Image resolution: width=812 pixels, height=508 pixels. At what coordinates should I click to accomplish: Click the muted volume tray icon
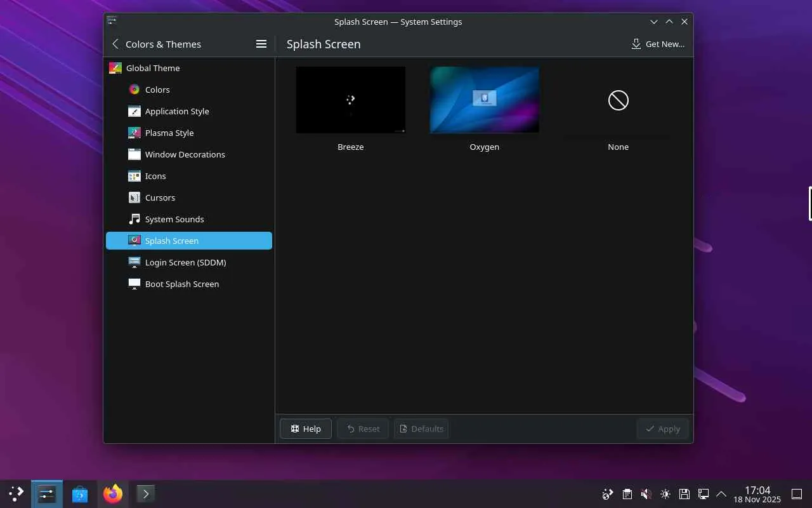tap(646, 494)
